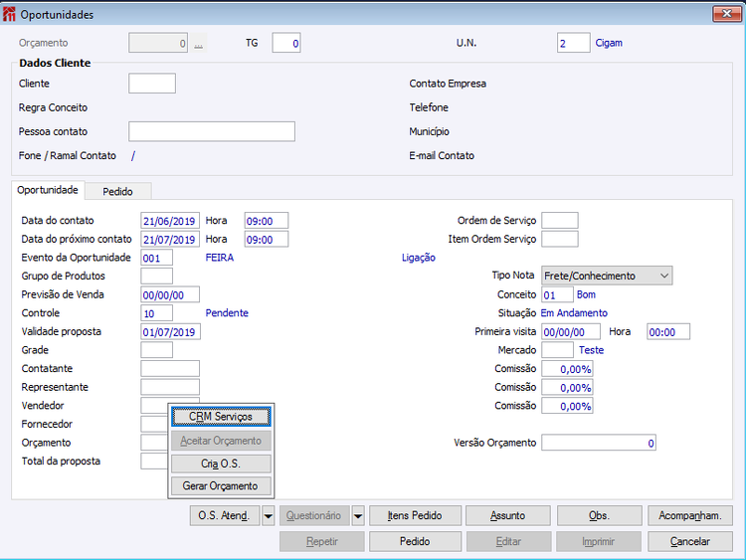
Task: Choose Cria O.S. from popup menu
Action: point(221,464)
